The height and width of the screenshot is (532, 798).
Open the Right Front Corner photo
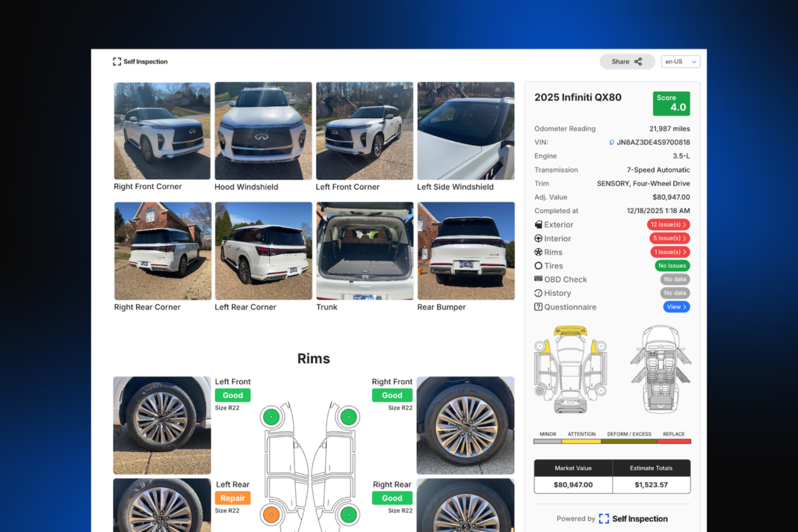point(162,131)
